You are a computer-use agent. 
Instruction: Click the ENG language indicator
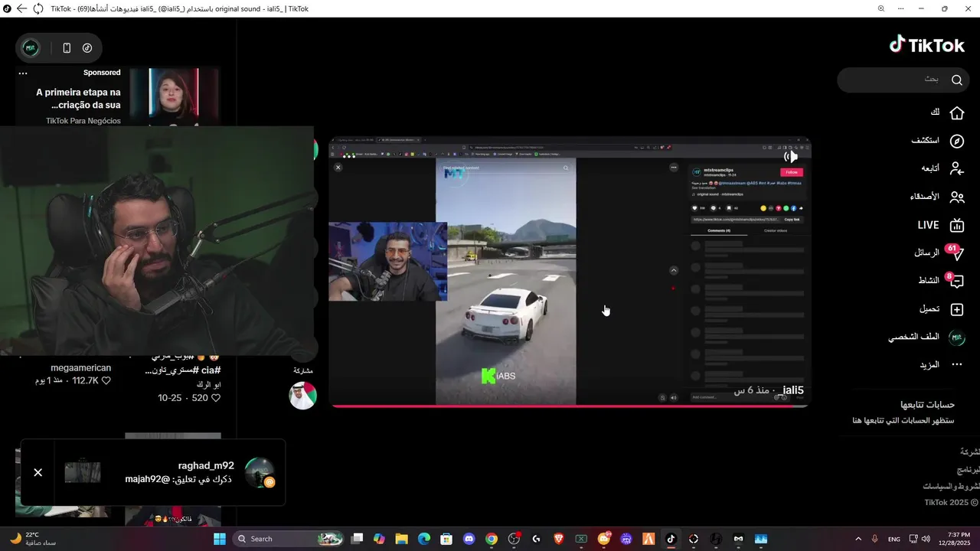[893, 539]
